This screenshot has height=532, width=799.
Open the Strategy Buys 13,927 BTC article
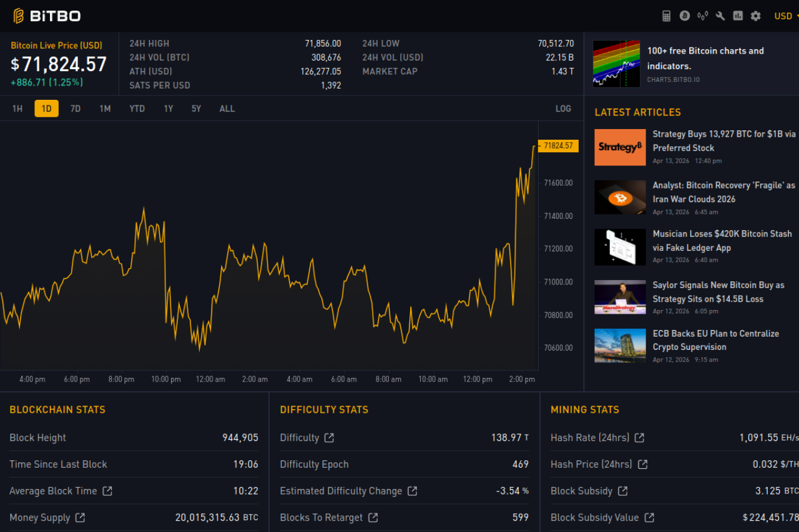[x=723, y=141]
